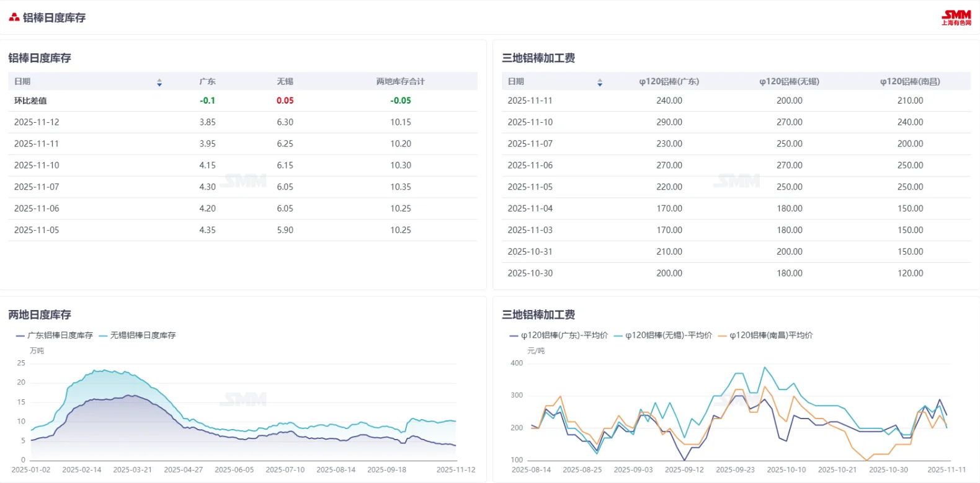980x483 pixels.
Task: Hide the 无锡铝棒日度库存 legend series
Action: click(x=137, y=335)
